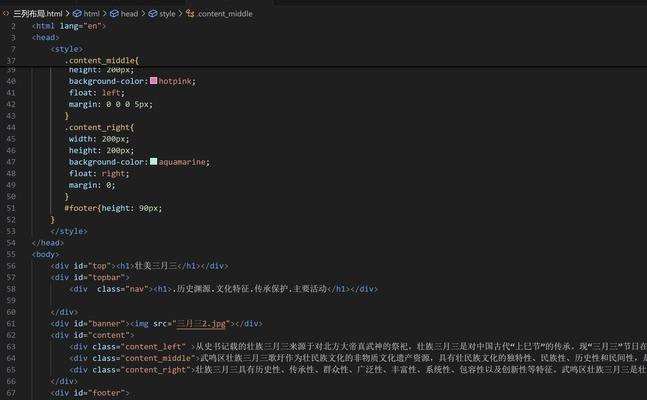
Task: Click line number 55 in the gutter
Action: pyautogui.click(x=11, y=254)
